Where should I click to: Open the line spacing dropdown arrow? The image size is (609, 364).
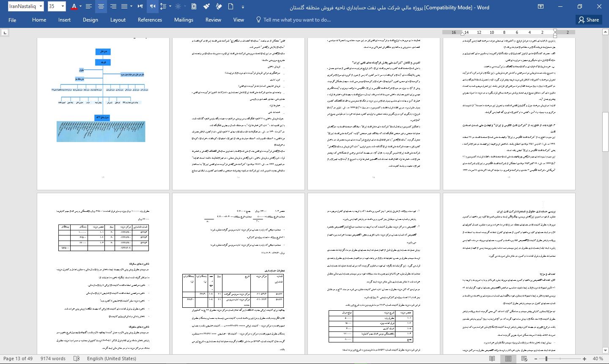170,6
